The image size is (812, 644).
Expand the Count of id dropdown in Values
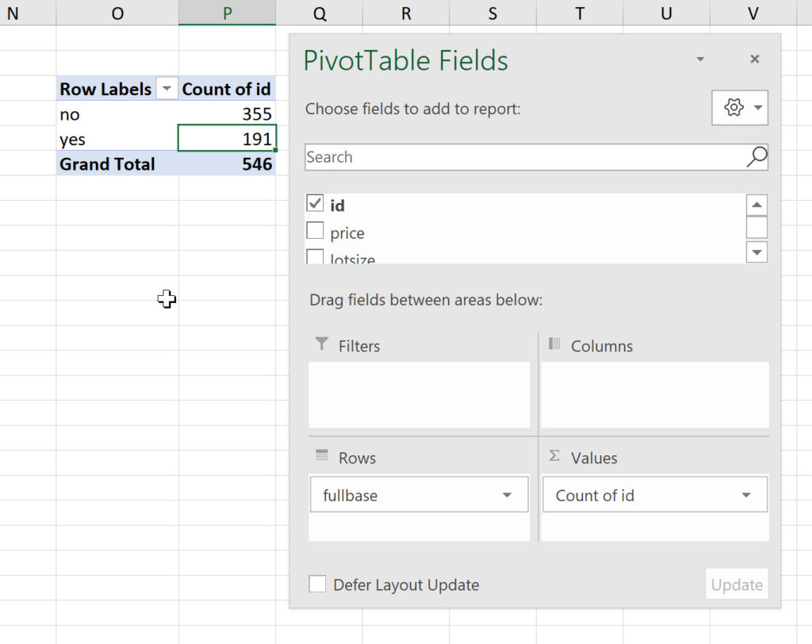745,496
